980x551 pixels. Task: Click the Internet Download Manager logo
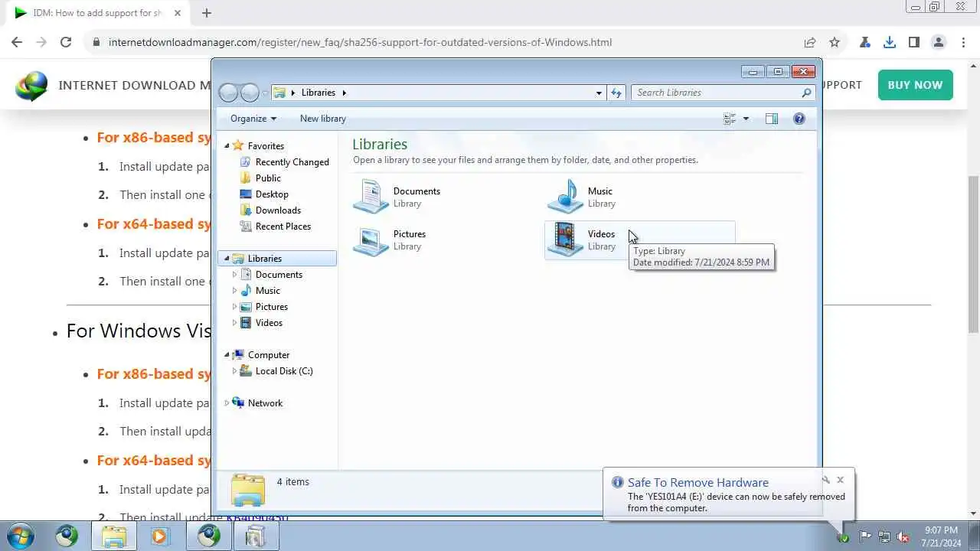pyautogui.click(x=31, y=86)
